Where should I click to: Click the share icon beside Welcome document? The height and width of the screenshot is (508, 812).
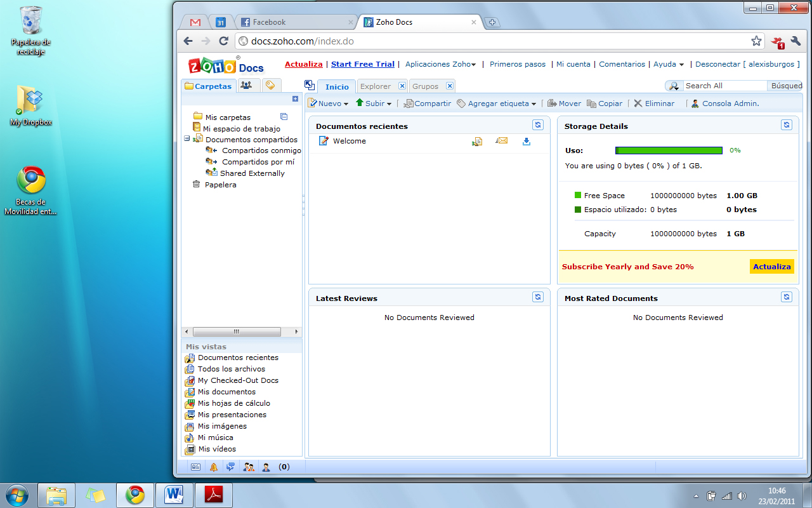477,142
